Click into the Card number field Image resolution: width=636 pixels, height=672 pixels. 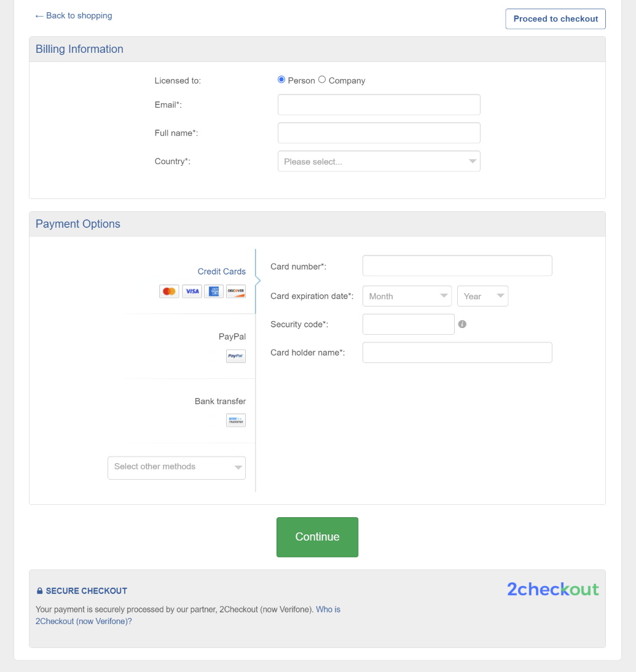tap(457, 266)
